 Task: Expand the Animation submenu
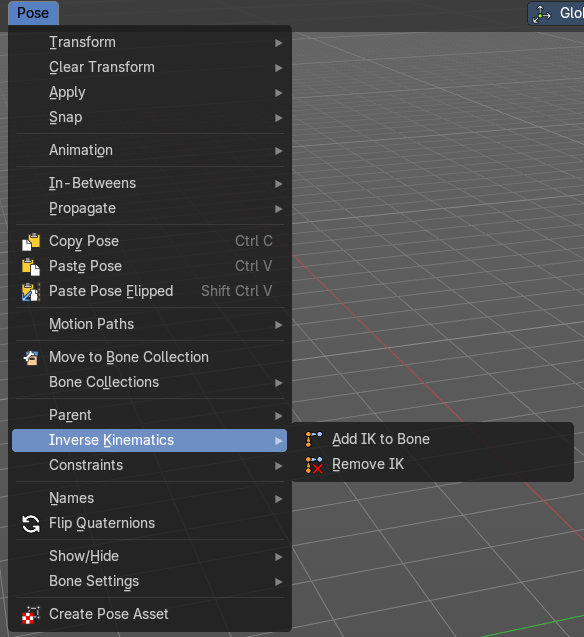tap(149, 150)
